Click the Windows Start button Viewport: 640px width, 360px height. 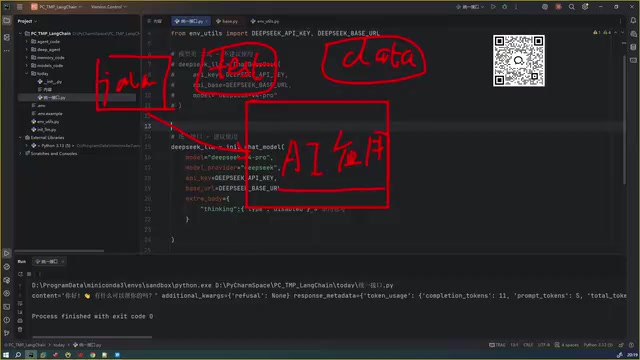tap(6, 355)
